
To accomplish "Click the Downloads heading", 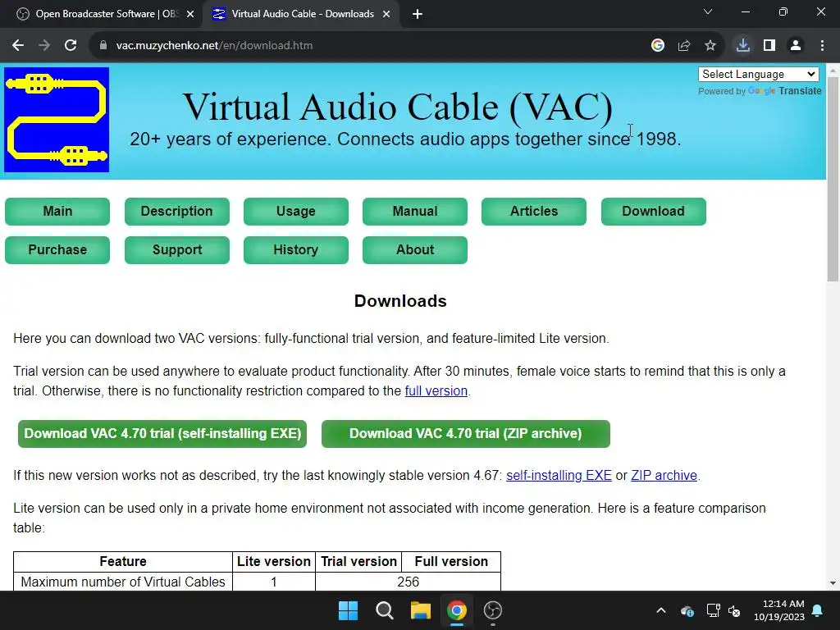I will [400, 301].
